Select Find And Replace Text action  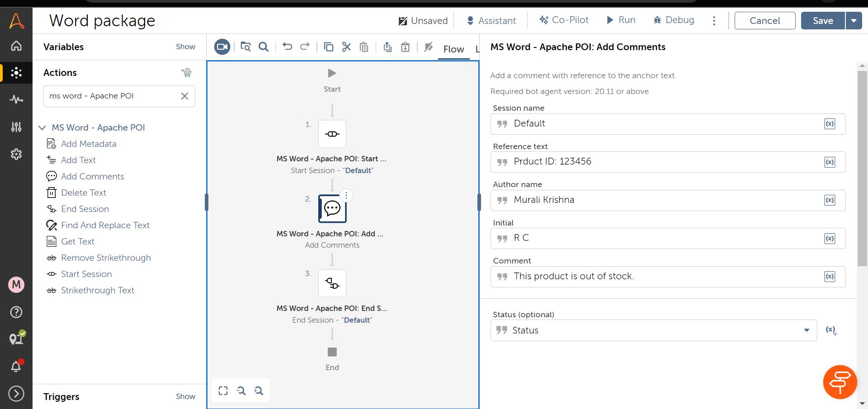pyautogui.click(x=105, y=225)
